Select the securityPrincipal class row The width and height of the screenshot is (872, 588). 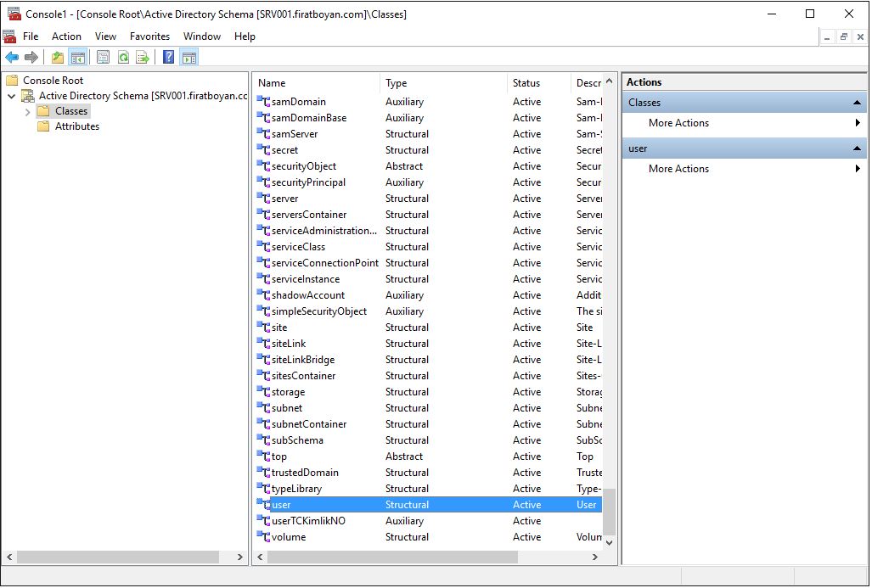[429, 182]
